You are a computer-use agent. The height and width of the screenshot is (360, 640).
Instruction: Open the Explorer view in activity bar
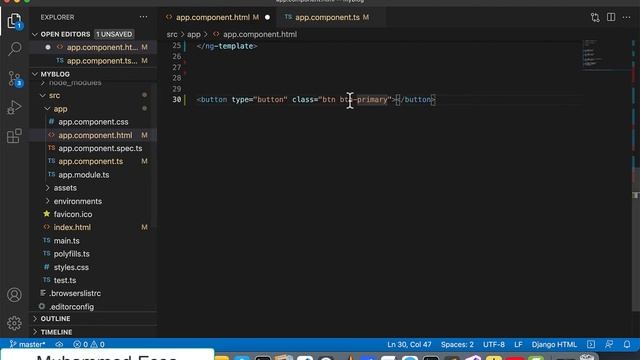[14, 20]
